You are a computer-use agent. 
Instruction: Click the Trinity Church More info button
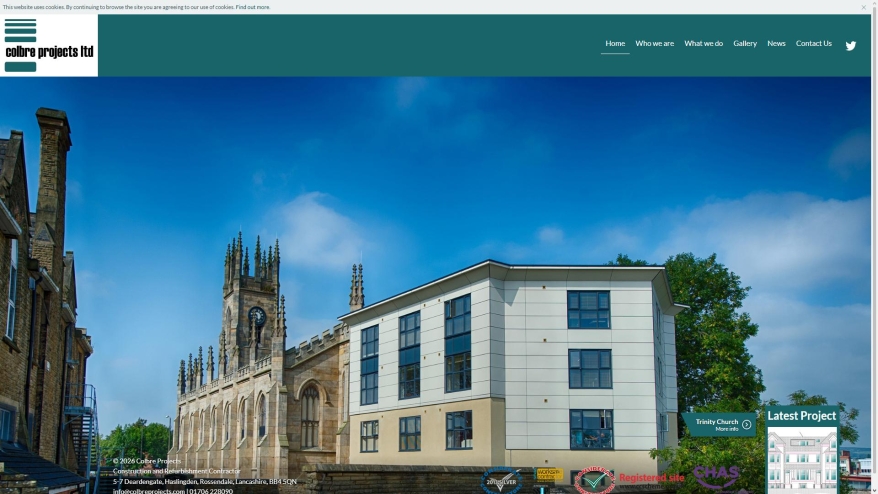coord(719,425)
